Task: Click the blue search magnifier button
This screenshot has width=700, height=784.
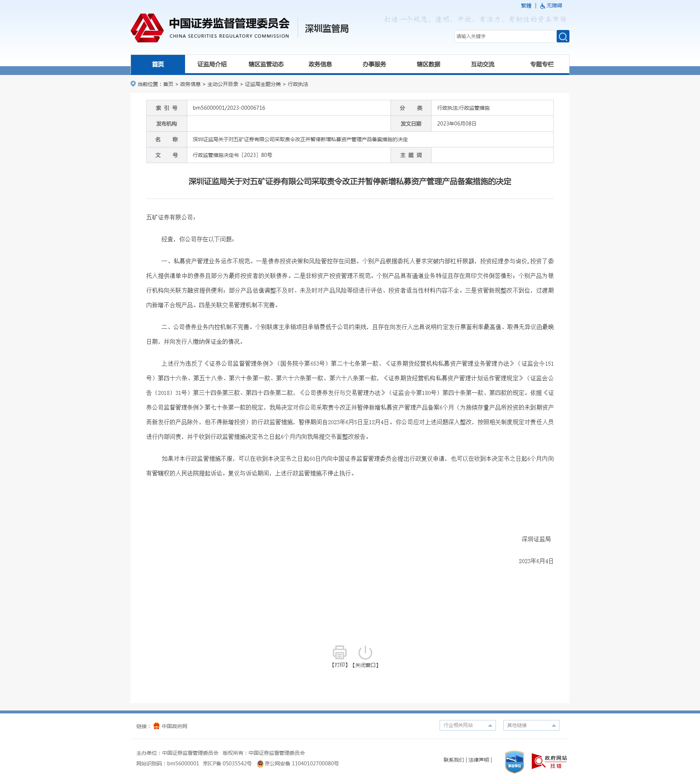Action: pos(563,37)
